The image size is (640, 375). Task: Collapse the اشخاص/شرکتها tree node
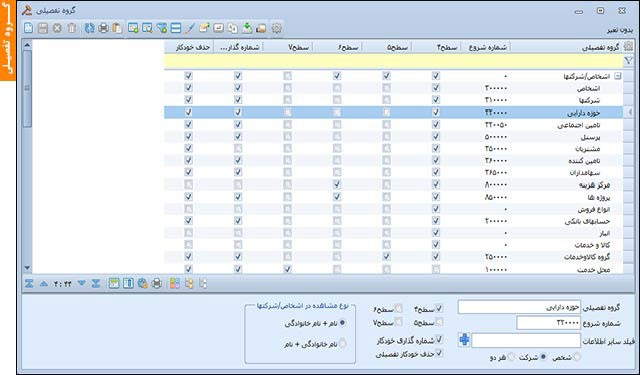[x=618, y=76]
